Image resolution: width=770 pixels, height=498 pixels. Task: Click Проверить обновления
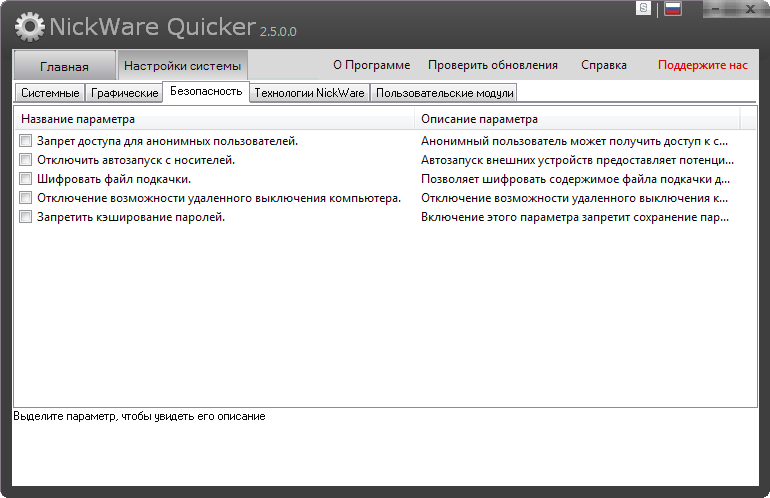tap(493, 65)
